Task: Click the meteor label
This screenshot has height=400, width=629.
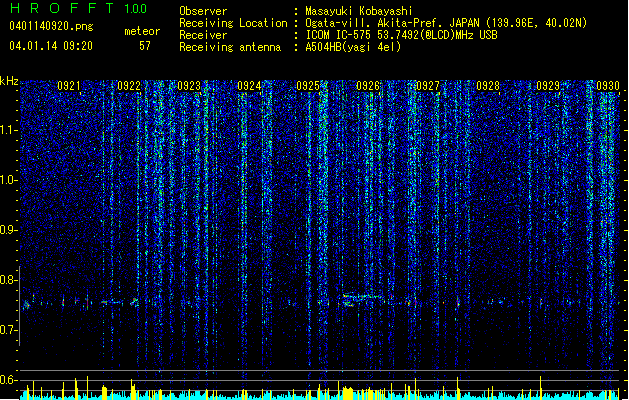Action: click(142, 31)
